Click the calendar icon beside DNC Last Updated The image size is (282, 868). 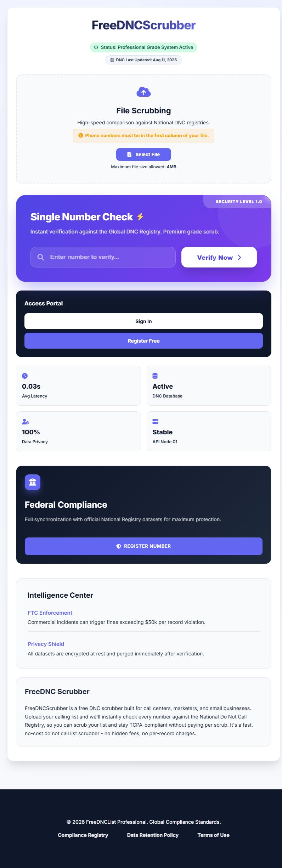click(112, 60)
